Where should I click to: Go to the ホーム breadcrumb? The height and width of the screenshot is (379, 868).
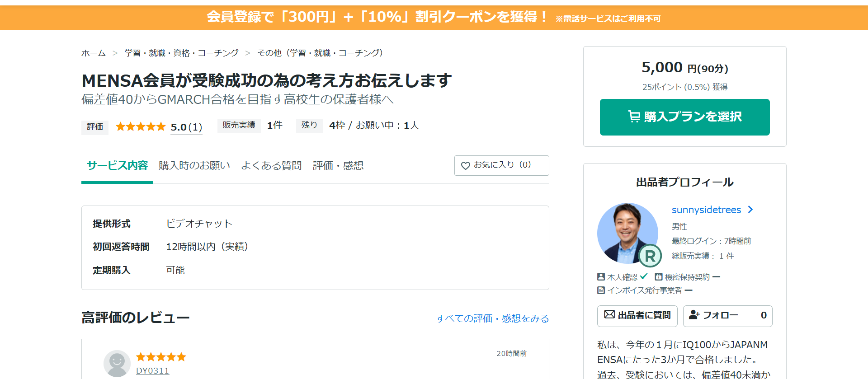point(94,53)
